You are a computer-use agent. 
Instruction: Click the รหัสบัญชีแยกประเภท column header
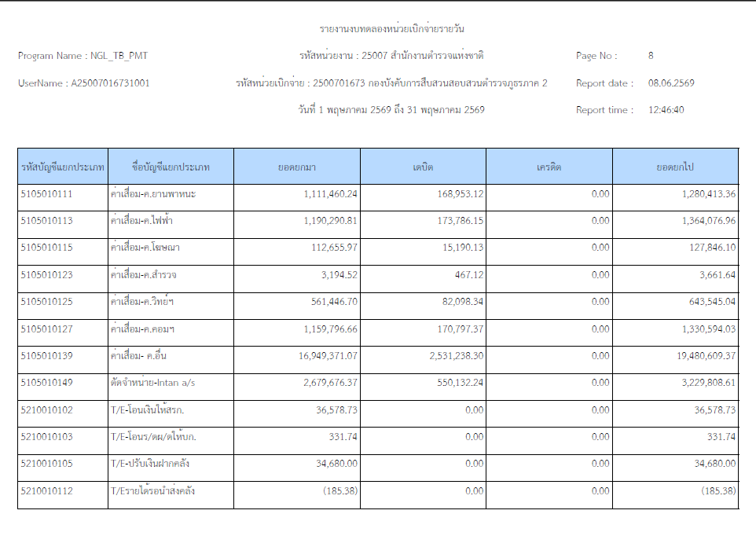(63, 167)
